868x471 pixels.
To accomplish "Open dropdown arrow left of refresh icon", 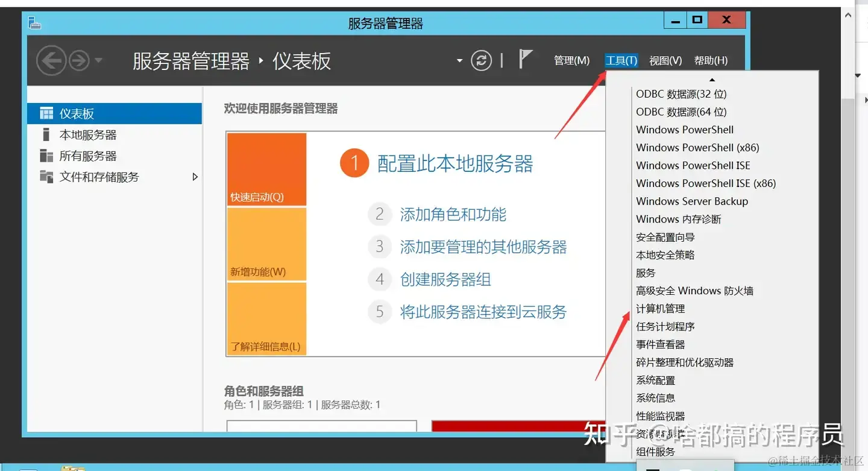I will click(459, 60).
